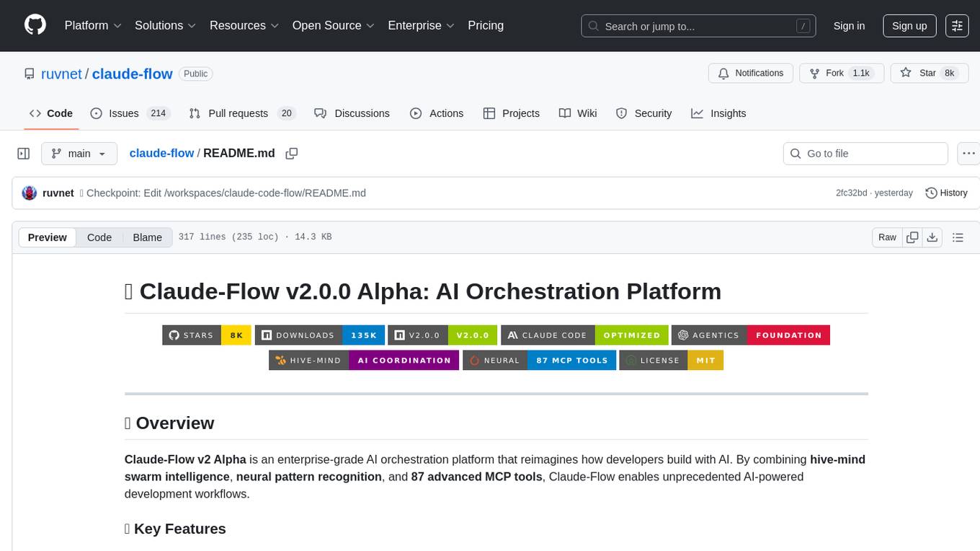Expand the file tree side panel
This screenshot has height=551, width=980.
(24, 154)
